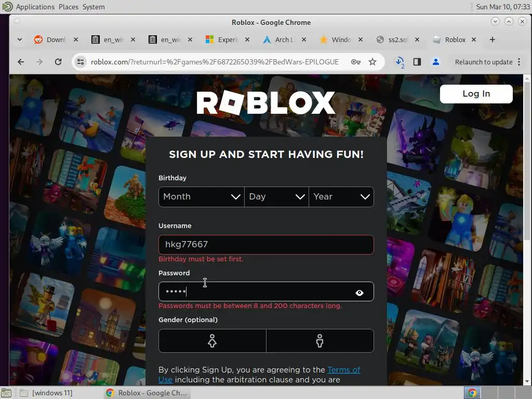Expand the tab search chevron
The image size is (532, 399).
pos(20,39)
